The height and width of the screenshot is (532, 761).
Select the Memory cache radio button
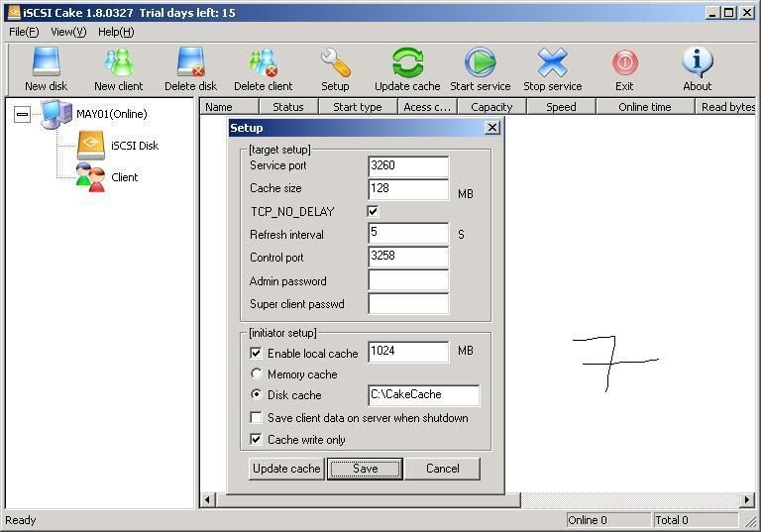257,374
